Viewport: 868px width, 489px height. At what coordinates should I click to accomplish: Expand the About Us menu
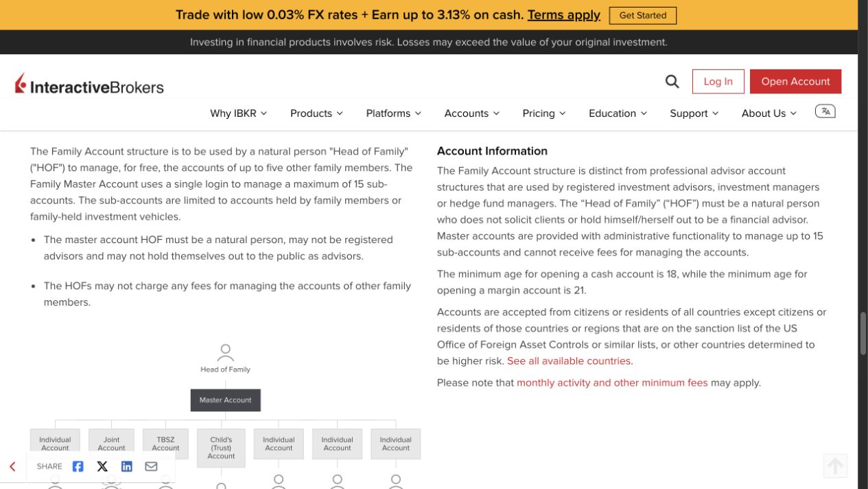(769, 113)
